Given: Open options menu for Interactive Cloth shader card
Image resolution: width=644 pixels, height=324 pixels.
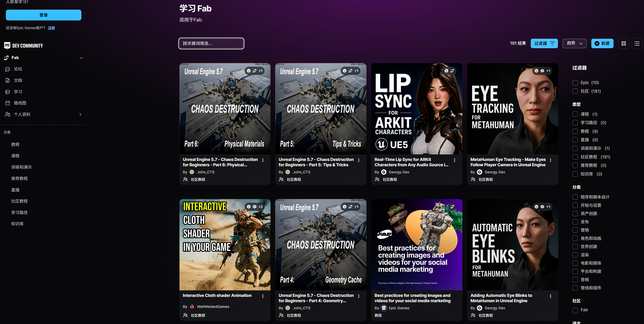Looking at the screenshot, I should tap(263, 296).
